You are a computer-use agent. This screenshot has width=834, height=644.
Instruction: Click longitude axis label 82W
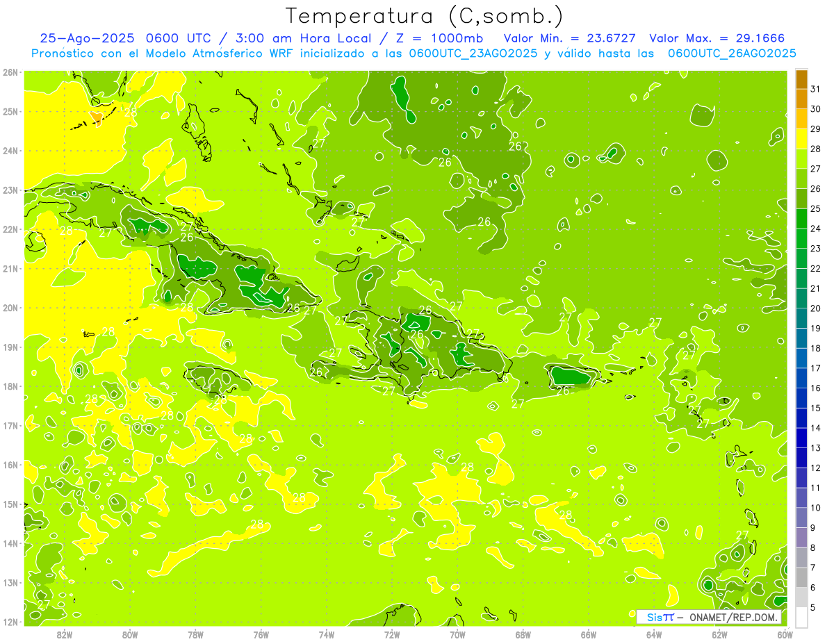click(65, 635)
